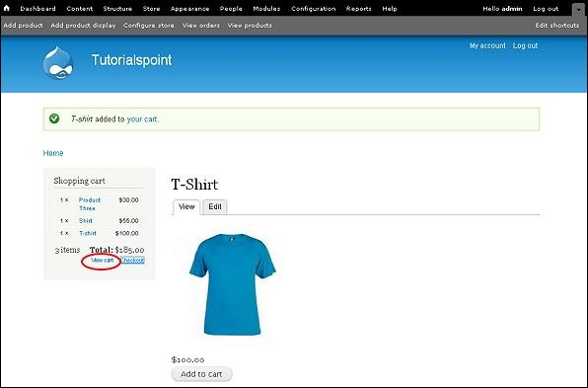Click the $100.00 product price text
Viewport: 588px width, 388px height.
tap(187, 359)
